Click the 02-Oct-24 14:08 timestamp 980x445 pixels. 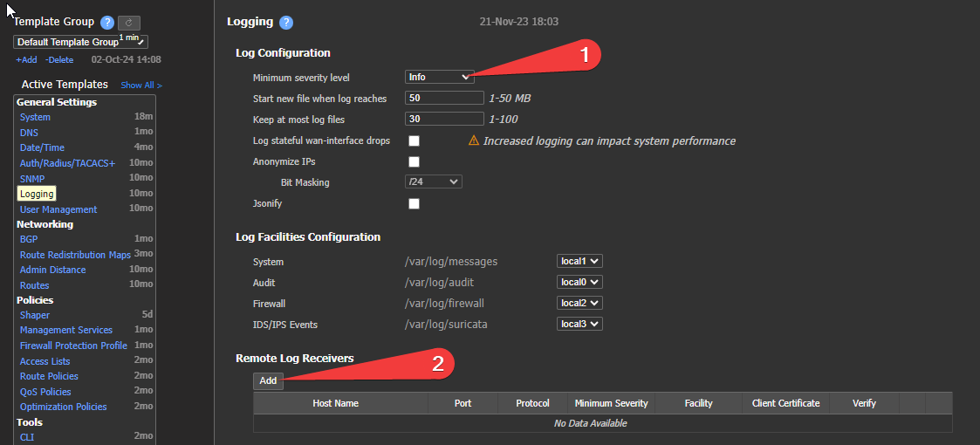click(x=127, y=60)
